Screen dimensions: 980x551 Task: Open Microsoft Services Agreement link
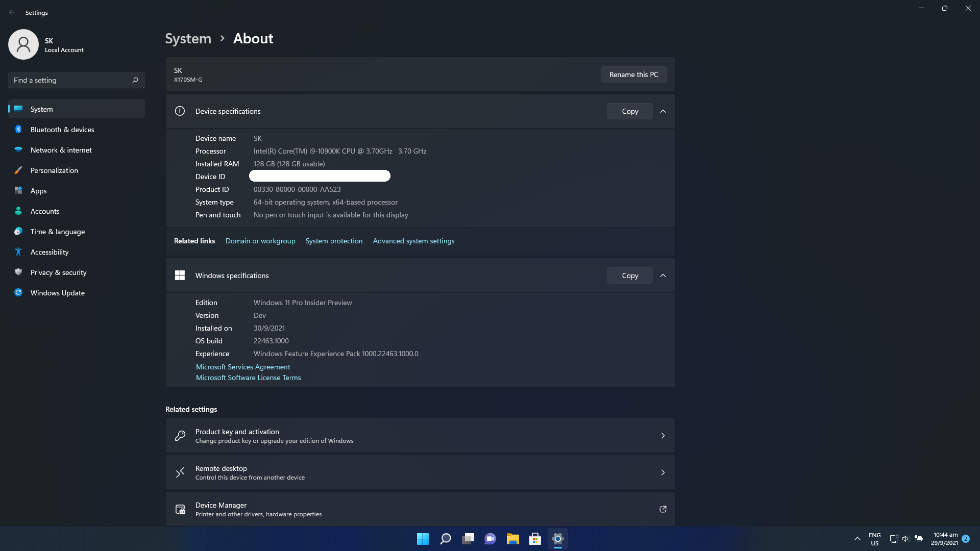[243, 367]
